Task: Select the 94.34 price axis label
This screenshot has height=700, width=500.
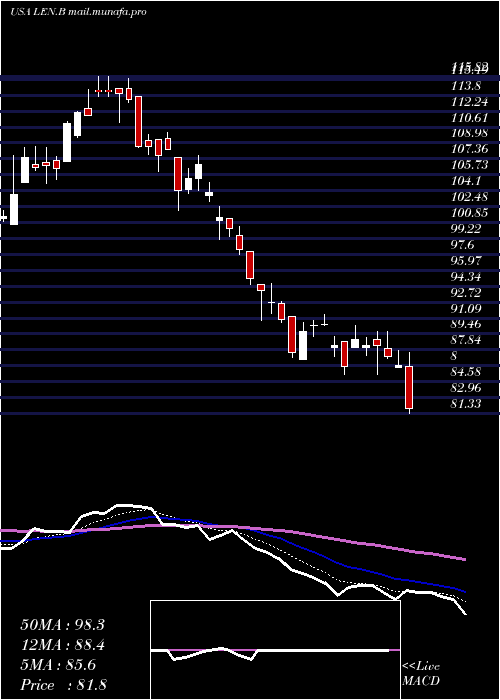Action: 466,277
